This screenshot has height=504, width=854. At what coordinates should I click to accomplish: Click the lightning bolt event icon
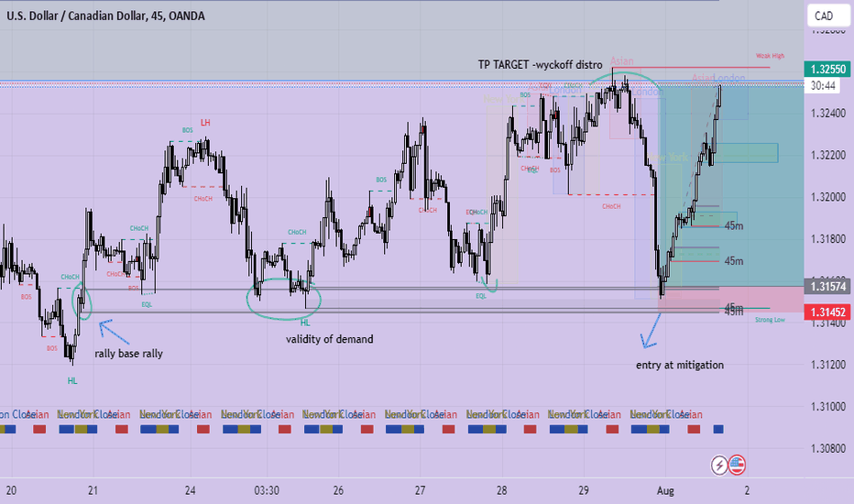click(719, 466)
